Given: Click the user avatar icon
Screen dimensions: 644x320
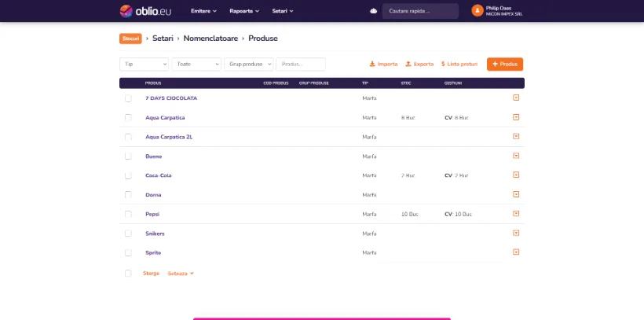Looking at the screenshot, I should (x=478, y=11).
